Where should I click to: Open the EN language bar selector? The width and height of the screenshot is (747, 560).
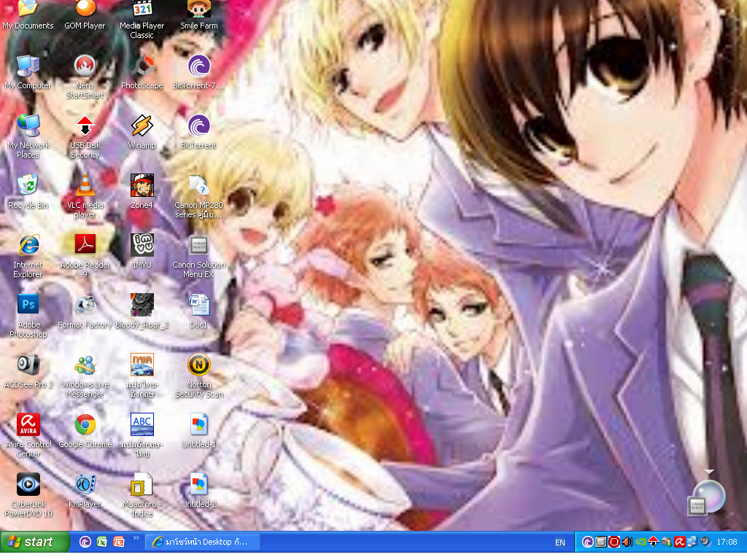click(x=560, y=542)
